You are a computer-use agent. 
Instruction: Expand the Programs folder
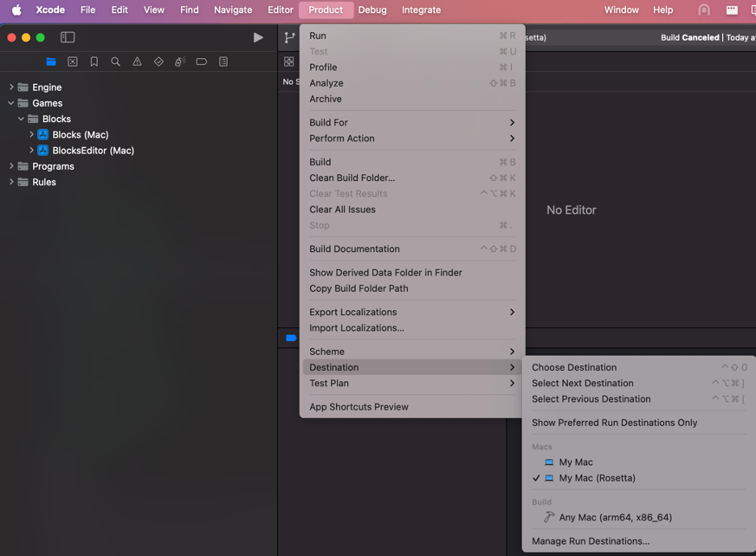click(x=11, y=166)
